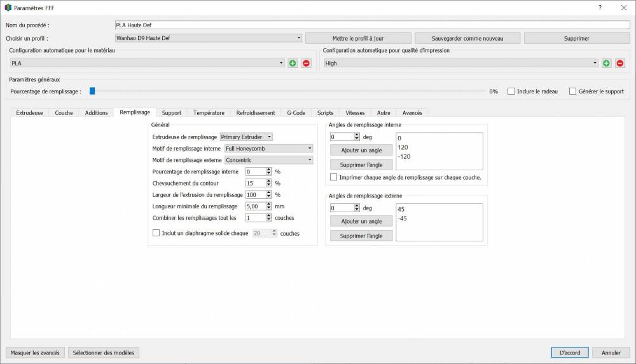
Task: Click the Annuler button
Action: click(x=611, y=353)
